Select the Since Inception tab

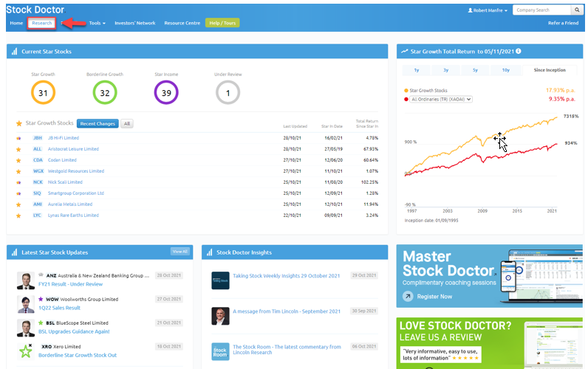point(550,70)
